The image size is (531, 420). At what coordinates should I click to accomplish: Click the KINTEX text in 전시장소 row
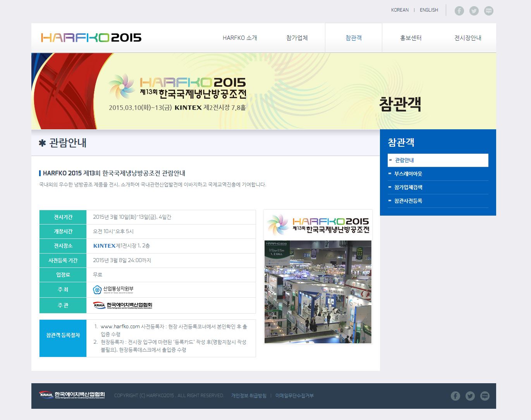[x=104, y=246]
